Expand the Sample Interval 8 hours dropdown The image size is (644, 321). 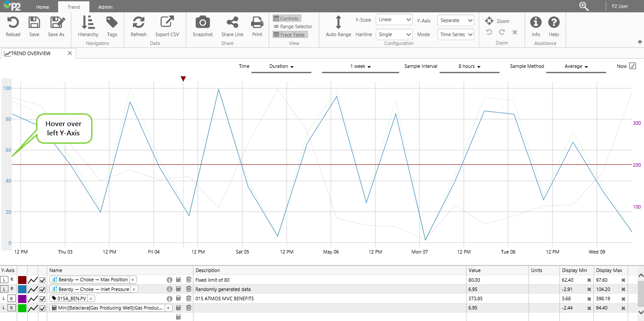pos(469,67)
